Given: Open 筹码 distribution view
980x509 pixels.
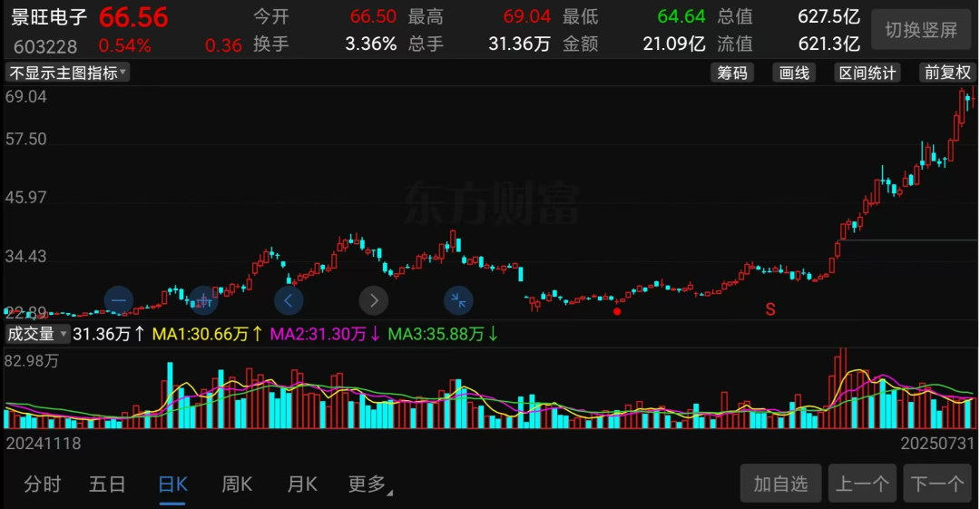Looking at the screenshot, I should [x=732, y=73].
